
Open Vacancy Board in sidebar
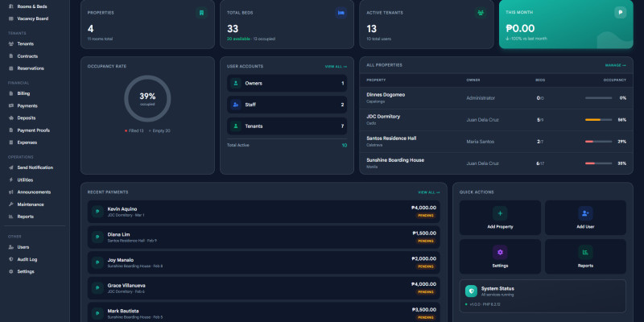[x=32, y=19]
